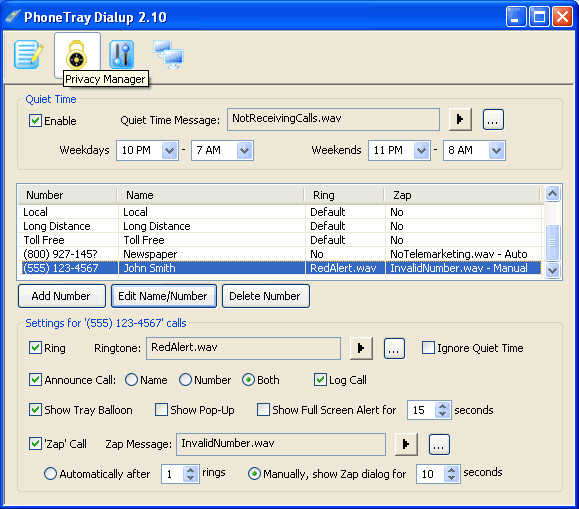Select the Privacy Manager padlock icon
This screenshot has height=509, width=579.
point(77,55)
